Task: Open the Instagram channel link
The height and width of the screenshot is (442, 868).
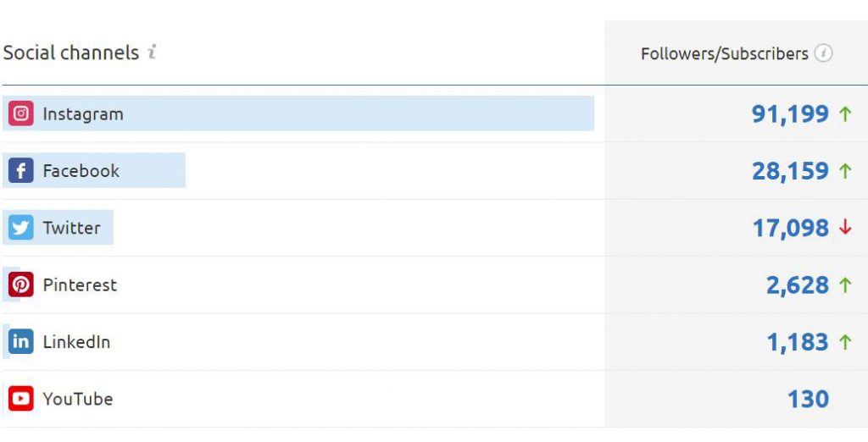Action: pos(83,114)
